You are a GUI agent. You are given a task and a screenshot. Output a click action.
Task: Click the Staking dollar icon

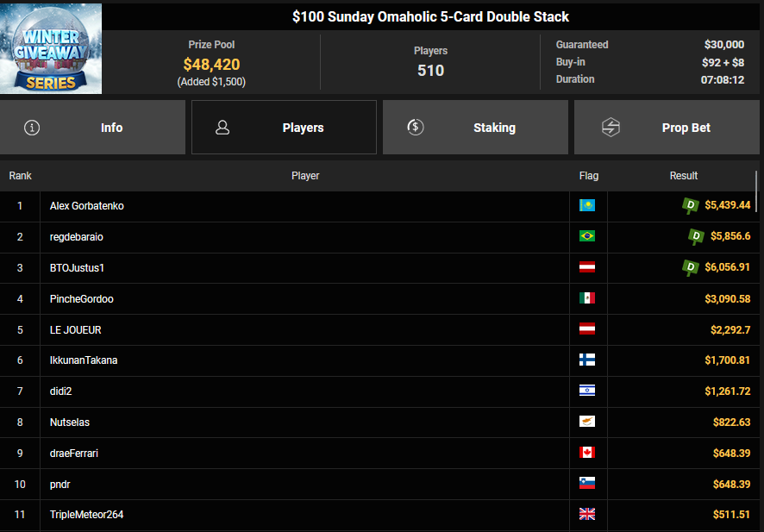point(415,128)
